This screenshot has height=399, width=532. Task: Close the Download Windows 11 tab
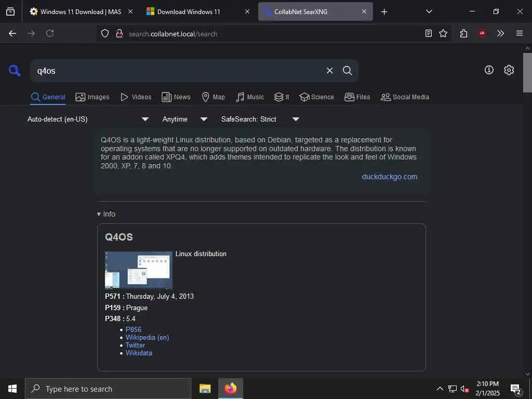(x=247, y=11)
